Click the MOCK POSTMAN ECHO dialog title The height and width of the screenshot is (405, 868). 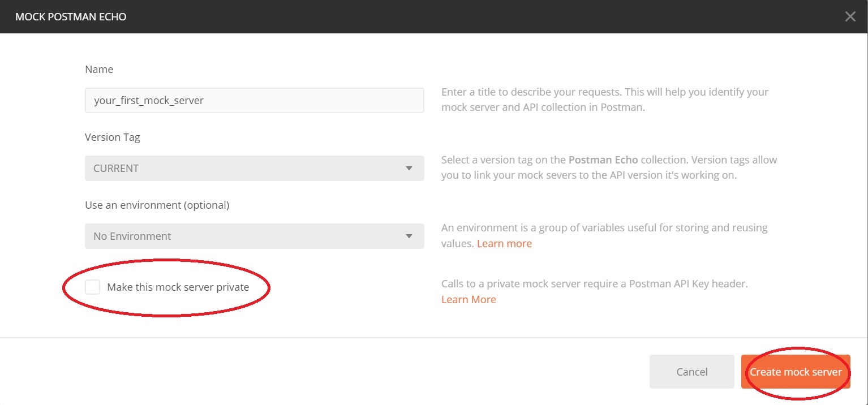pyautogui.click(x=71, y=17)
